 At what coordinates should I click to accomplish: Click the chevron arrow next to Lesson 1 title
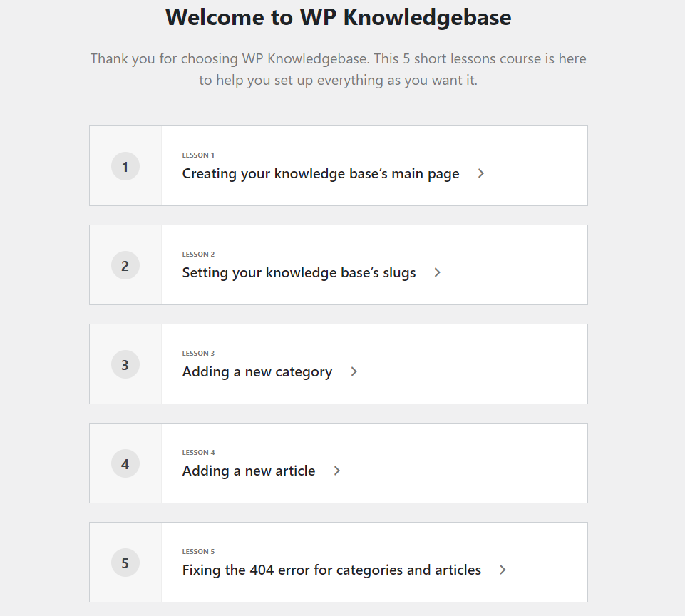click(x=480, y=173)
